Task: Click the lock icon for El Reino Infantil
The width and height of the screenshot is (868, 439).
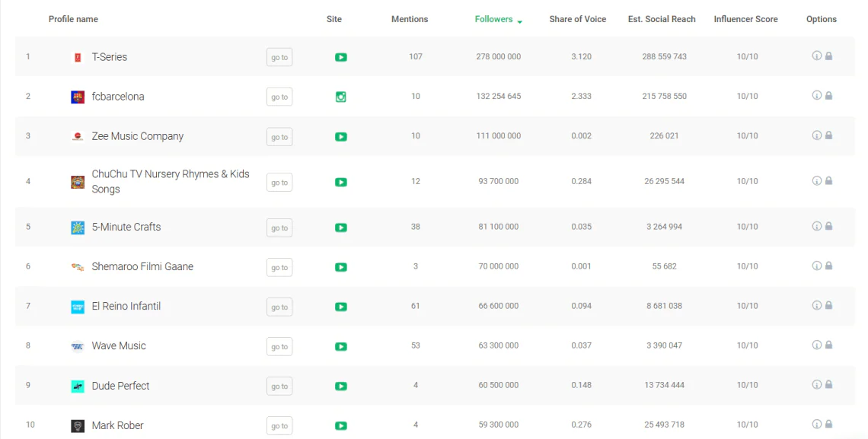Action: (x=828, y=305)
